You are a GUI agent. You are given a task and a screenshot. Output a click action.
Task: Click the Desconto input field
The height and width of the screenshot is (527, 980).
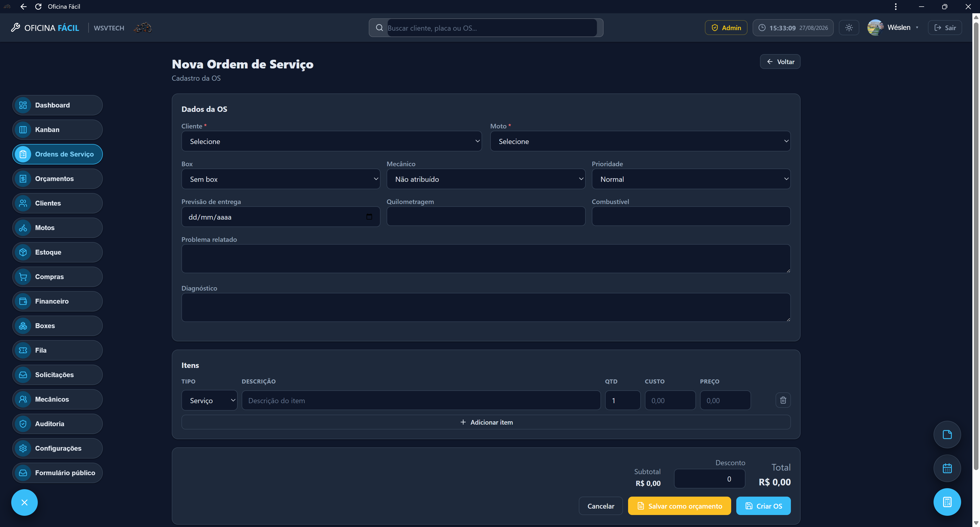tap(709, 479)
